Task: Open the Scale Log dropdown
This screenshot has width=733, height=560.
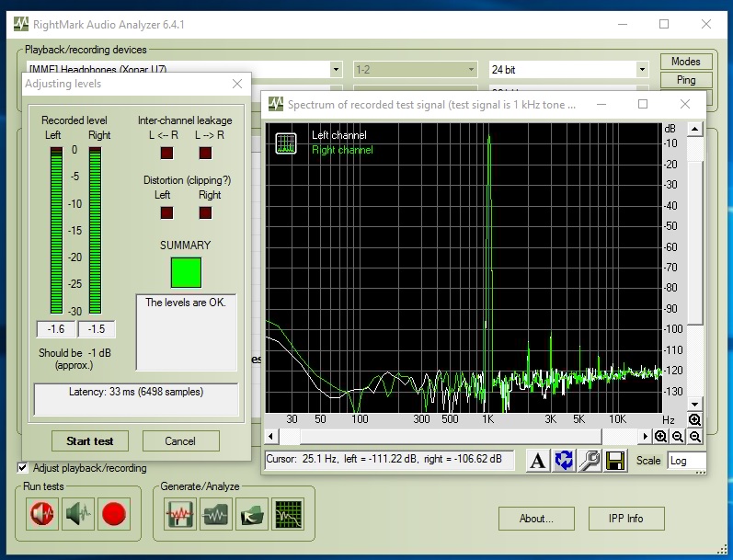Action: (686, 461)
